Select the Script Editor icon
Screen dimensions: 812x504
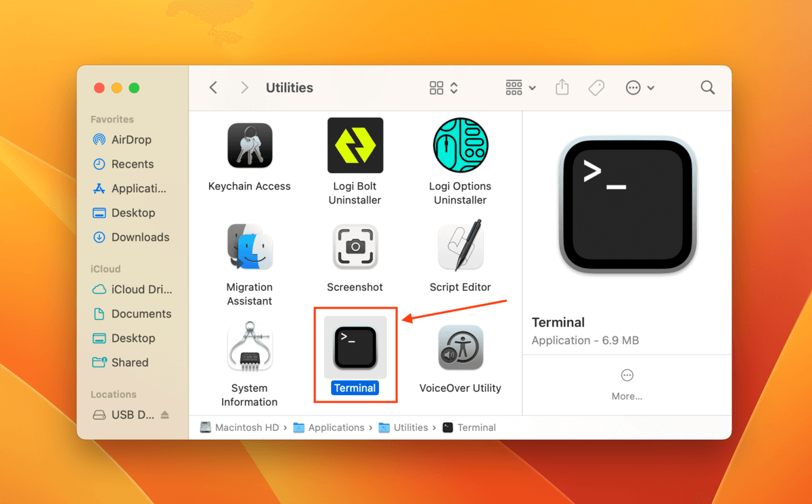461,246
